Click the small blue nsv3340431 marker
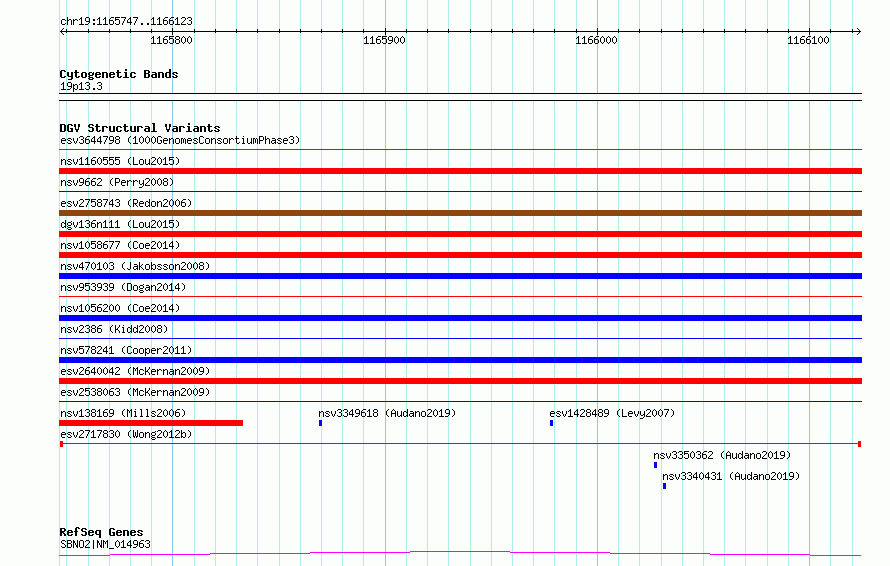Image resolution: width=890 pixels, height=566 pixels. click(665, 486)
